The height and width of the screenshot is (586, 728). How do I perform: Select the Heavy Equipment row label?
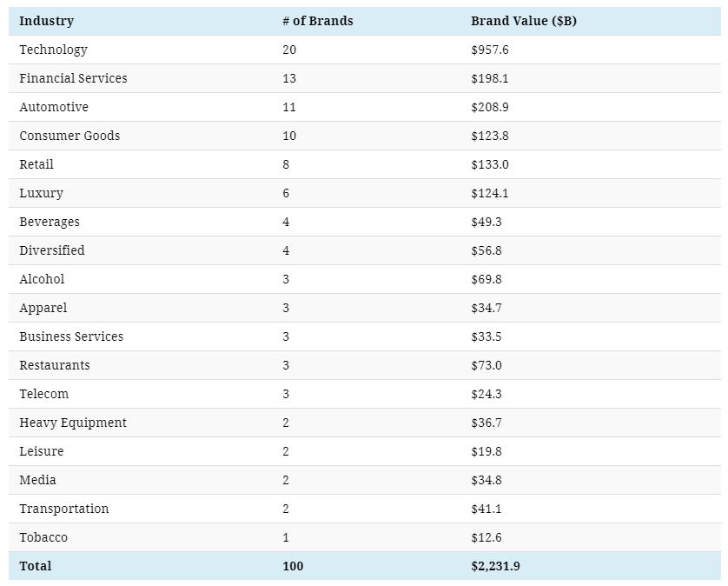pos(73,423)
